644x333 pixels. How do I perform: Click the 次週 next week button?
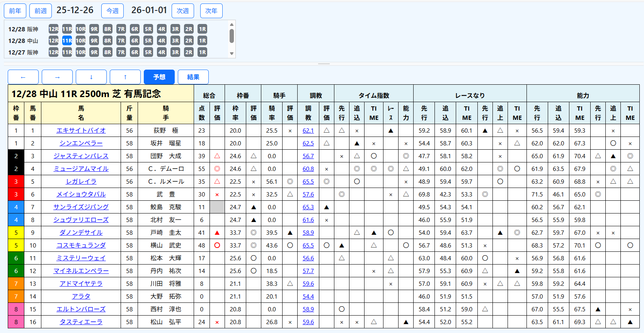pos(183,11)
